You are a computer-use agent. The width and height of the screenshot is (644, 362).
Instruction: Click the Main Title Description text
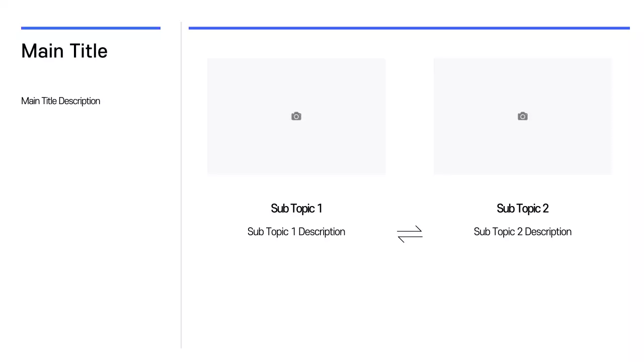[x=60, y=101]
